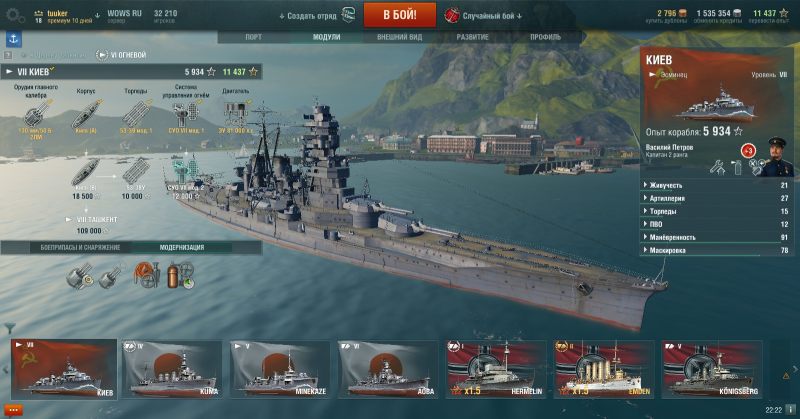
Task: Select the engine module icon
Action: pyautogui.click(x=236, y=113)
